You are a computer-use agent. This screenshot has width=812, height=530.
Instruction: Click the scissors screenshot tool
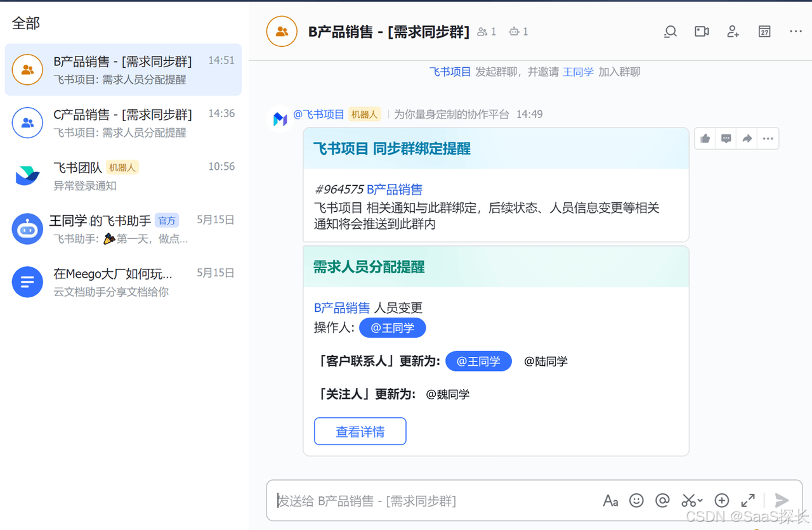688,501
